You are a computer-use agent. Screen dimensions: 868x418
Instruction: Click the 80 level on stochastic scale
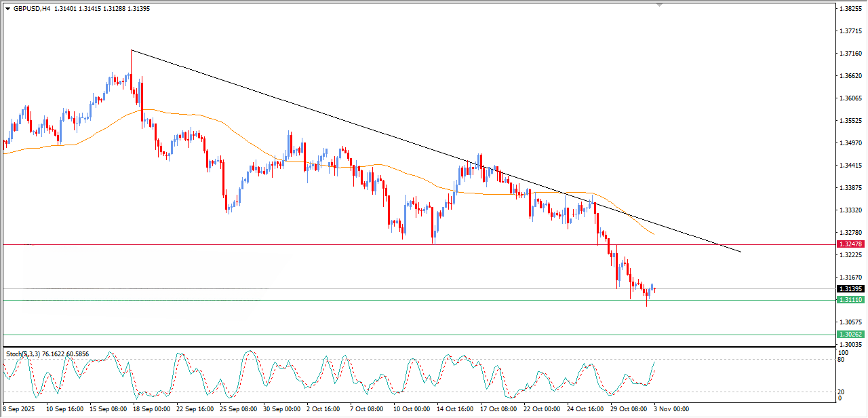(843, 360)
